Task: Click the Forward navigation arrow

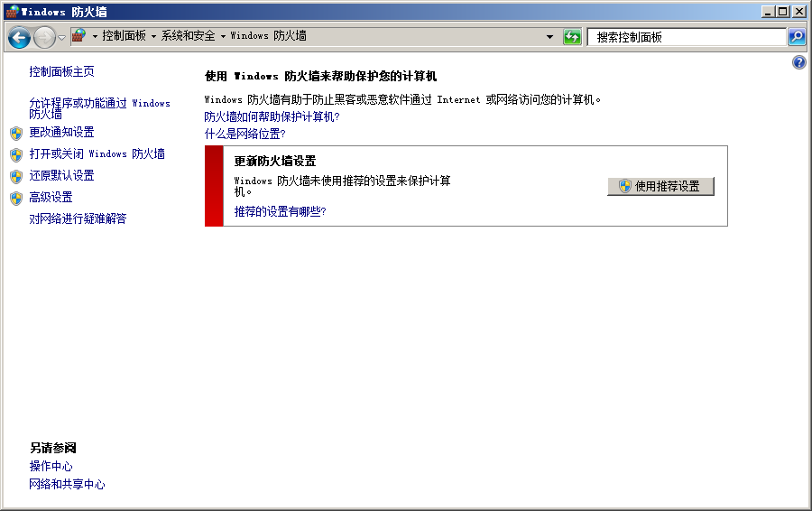Action: coord(44,37)
